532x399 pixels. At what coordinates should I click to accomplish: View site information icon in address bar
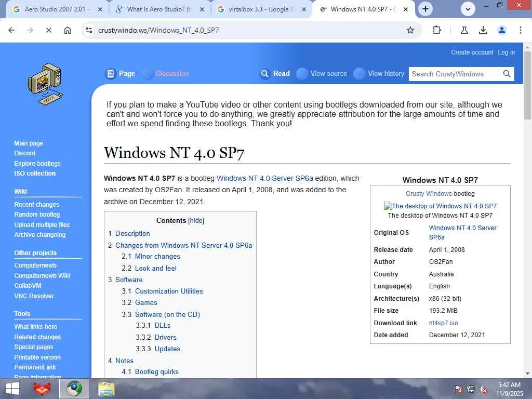click(x=89, y=30)
